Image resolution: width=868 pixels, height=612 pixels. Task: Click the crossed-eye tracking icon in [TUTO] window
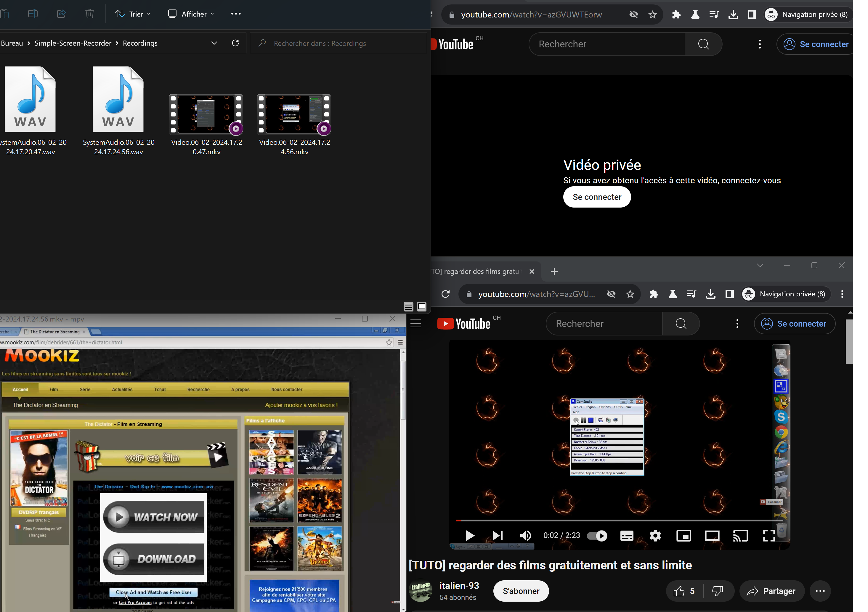(x=611, y=294)
